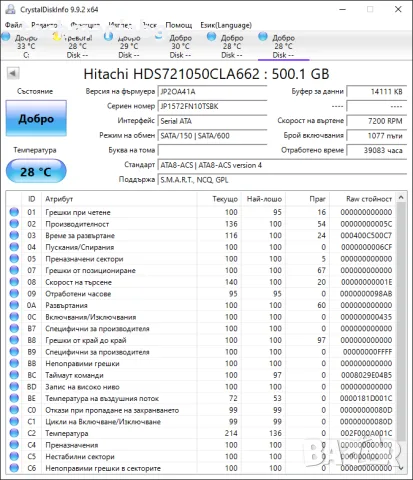Viewport: 413px width, 480px height.
Task: Click the scrollbar down arrow of the attribute list
Action: click(401, 468)
